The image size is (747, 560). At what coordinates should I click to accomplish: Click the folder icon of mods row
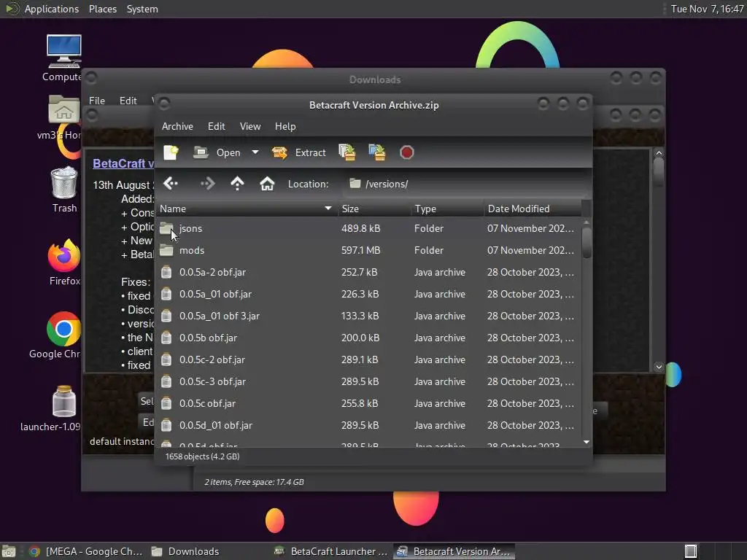pyautogui.click(x=166, y=250)
